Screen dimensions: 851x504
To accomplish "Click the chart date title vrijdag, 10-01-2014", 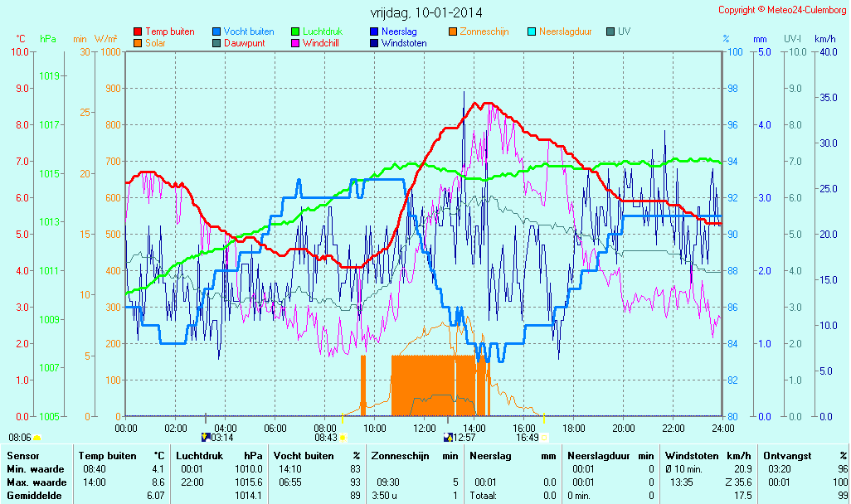I will click(x=426, y=12).
